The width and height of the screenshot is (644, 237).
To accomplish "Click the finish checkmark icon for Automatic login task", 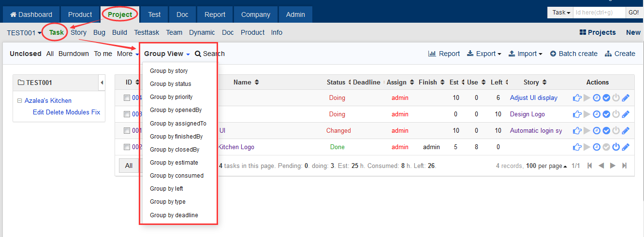I will pyautogui.click(x=606, y=131).
